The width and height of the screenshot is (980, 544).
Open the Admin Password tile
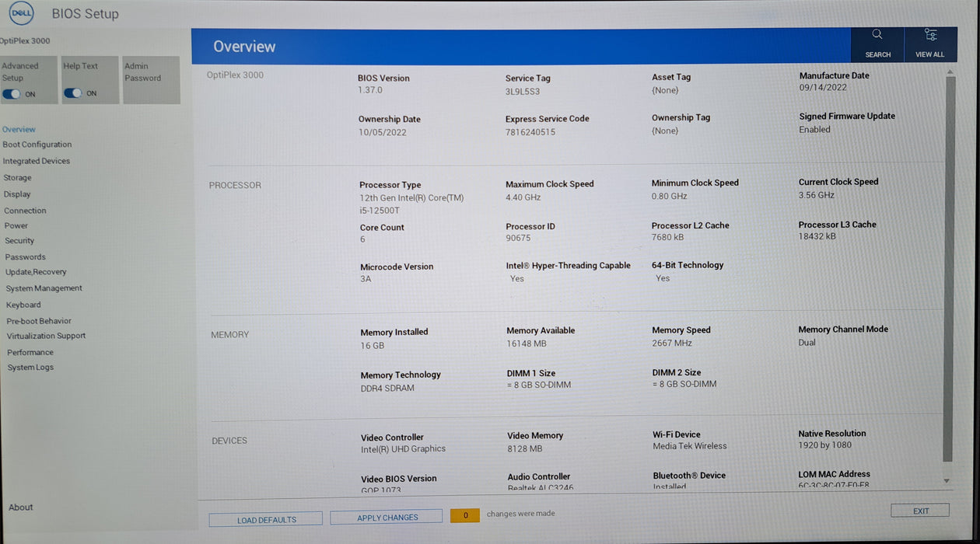click(x=152, y=79)
